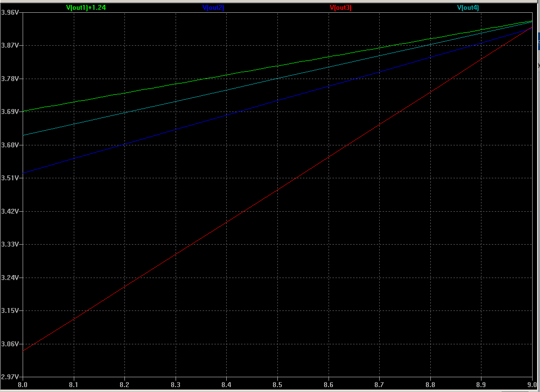Click the 3.96V top y-axis label
Image resolution: width=540 pixels, height=392 pixels.
[10, 12]
